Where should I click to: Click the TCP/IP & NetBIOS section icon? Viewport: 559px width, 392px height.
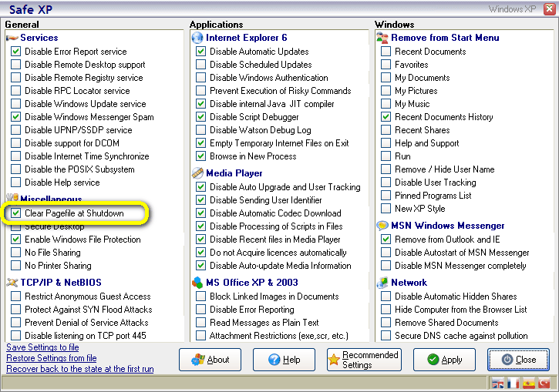[x=12, y=283]
